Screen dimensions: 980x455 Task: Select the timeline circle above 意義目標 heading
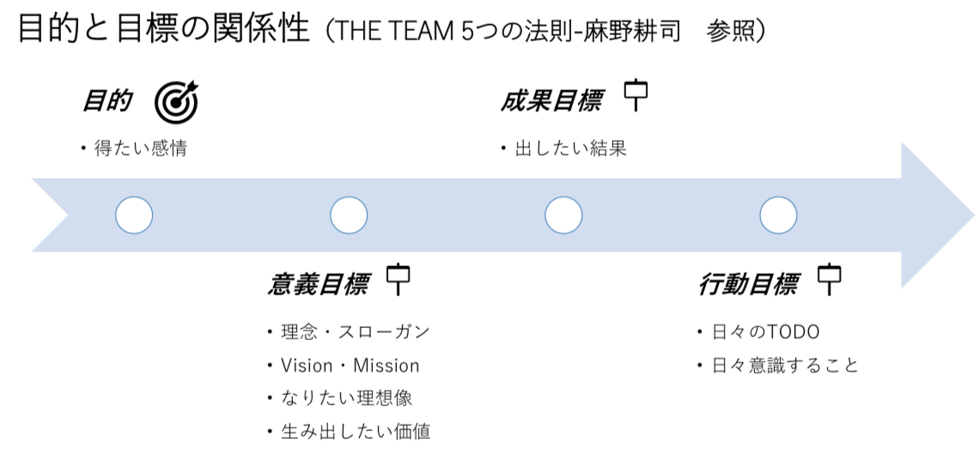(349, 215)
